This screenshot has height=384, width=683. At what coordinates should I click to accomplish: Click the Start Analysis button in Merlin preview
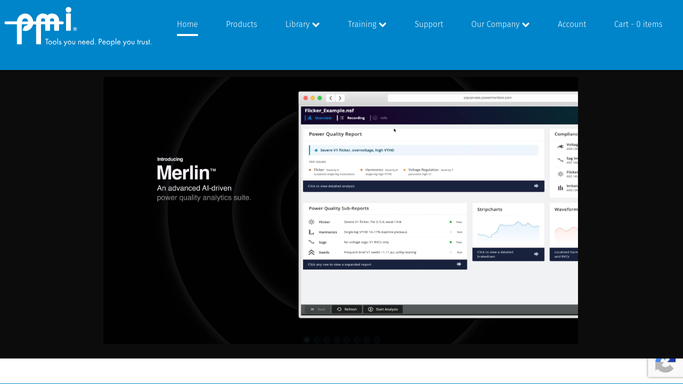coord(383,309)
